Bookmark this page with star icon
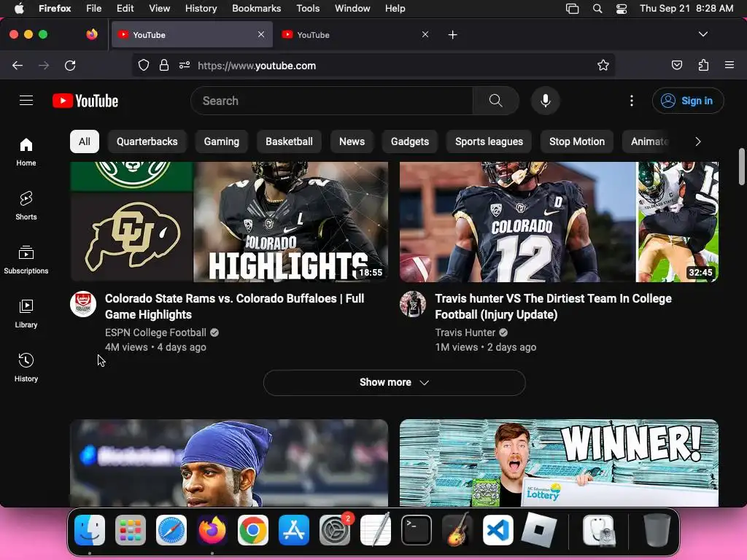The height and width of the screenshot is (560, 747). pos(603,65)
